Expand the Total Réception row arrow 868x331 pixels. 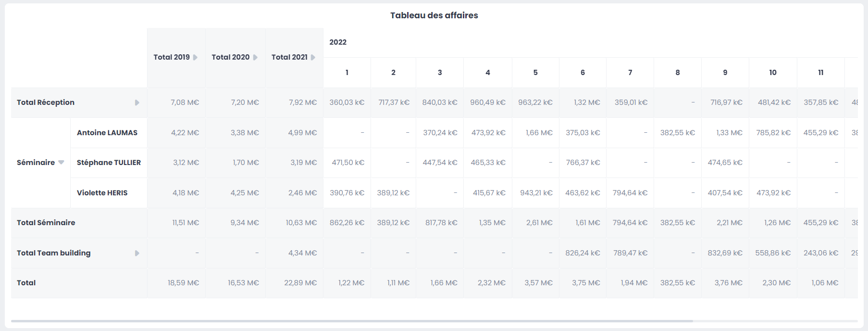(x=137, y=102)
